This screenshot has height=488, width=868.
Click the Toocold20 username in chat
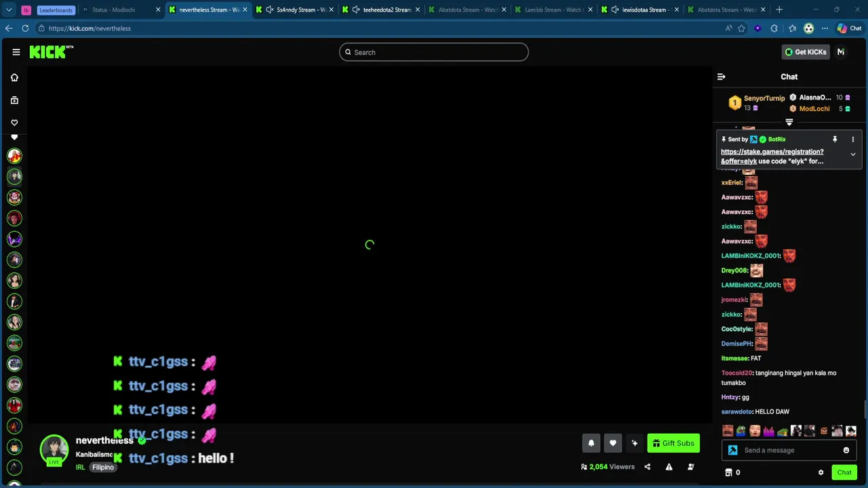pos(737,373)
